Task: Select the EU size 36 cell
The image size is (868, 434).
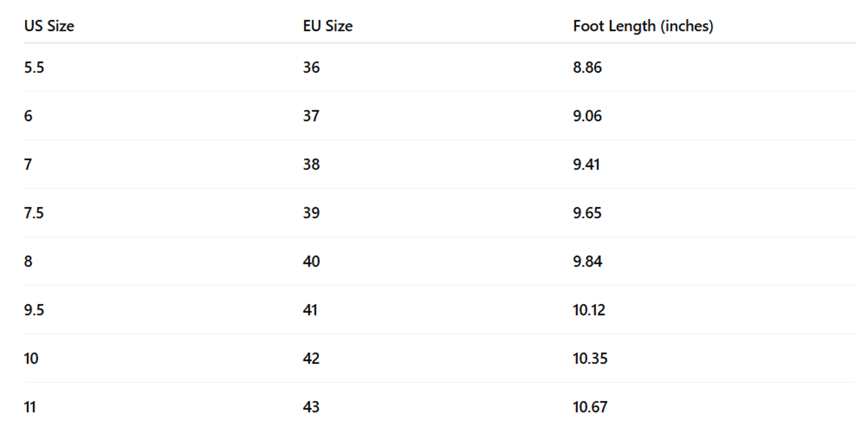Action: click(311, 67)
